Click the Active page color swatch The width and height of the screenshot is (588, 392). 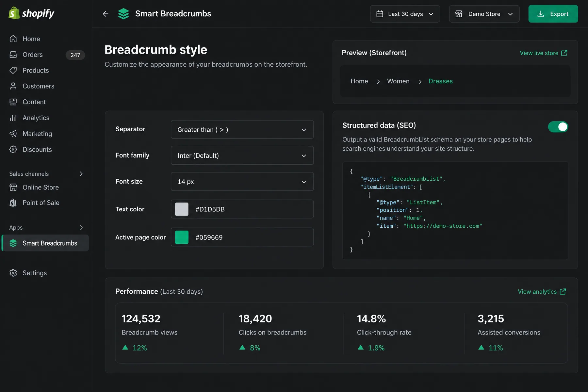click(x=182, y=237)
